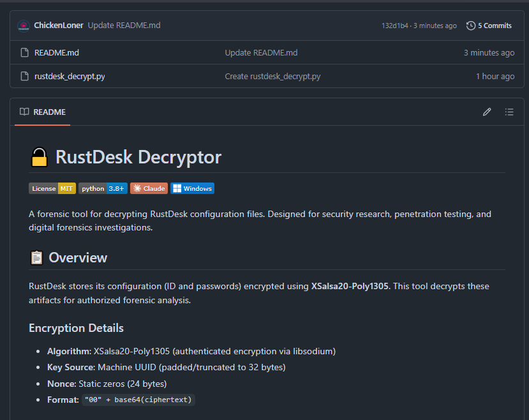Open the README outline list icon
Viewport: 529px width, 420px height.
click(509, 112)
